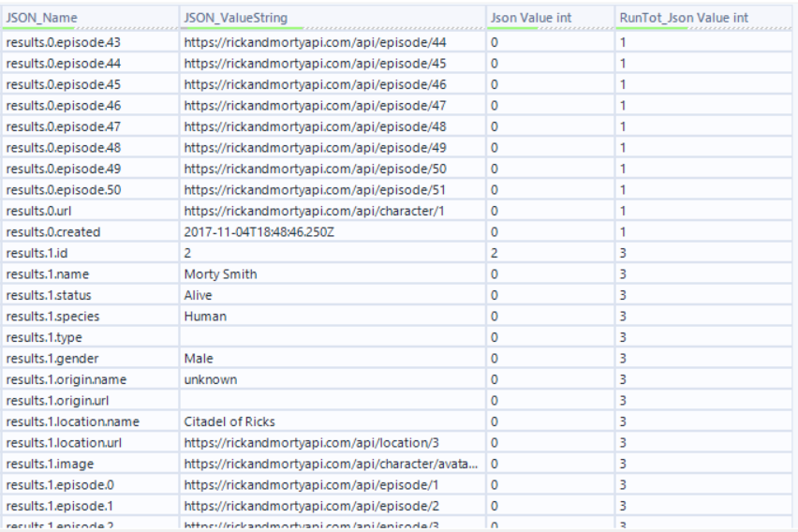Select the results.0.episode.43 name cell
Viewport: 798px width, 532px height.
[x=91, y=42]
